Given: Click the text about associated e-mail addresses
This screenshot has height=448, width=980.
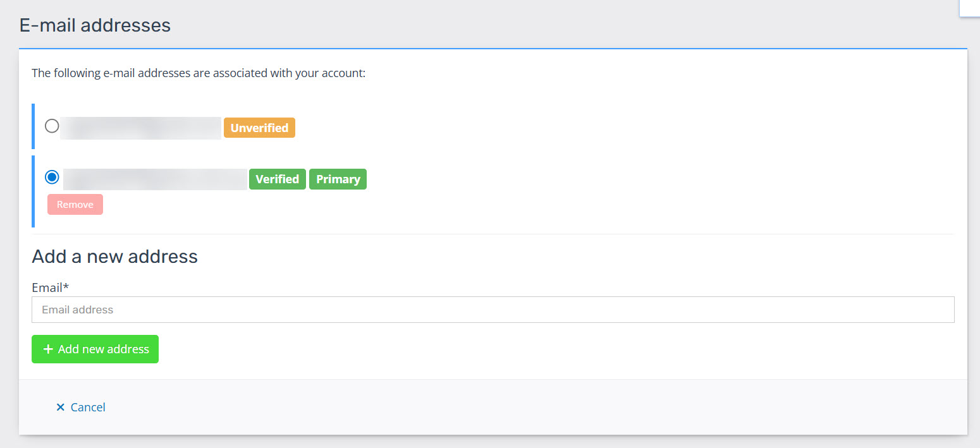Looking at the screenshot, I should click(199, 73).
